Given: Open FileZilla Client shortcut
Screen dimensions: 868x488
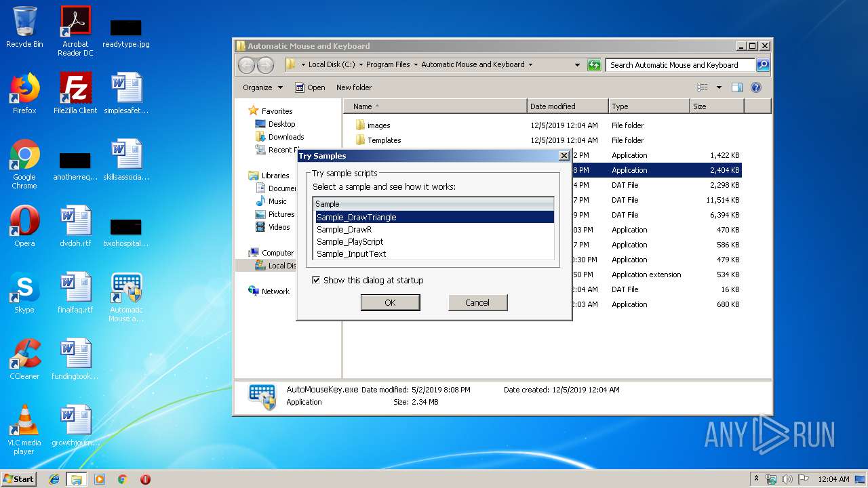Looking at the screenshot, I should pyautogui.click(x=75, y=94).
